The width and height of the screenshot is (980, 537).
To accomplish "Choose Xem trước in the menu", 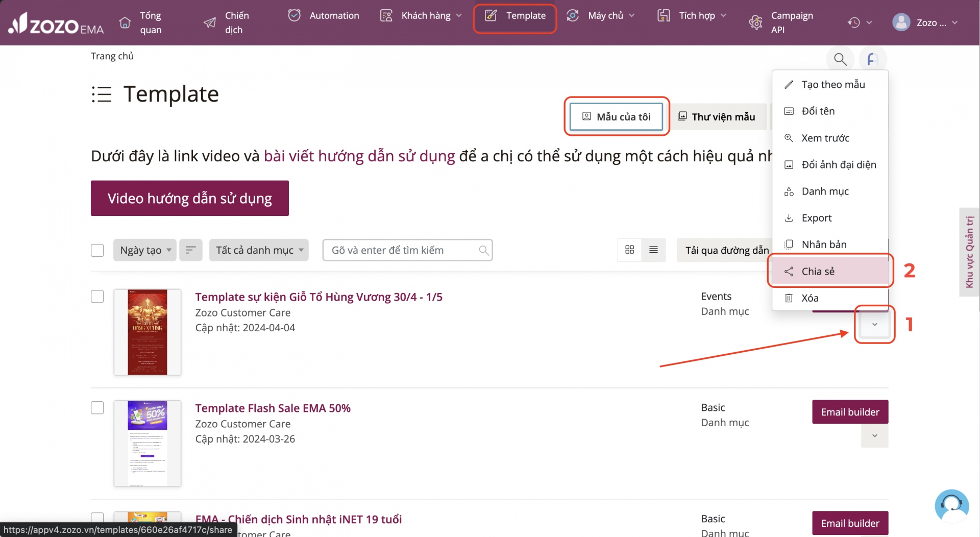I will coord(830,138).
